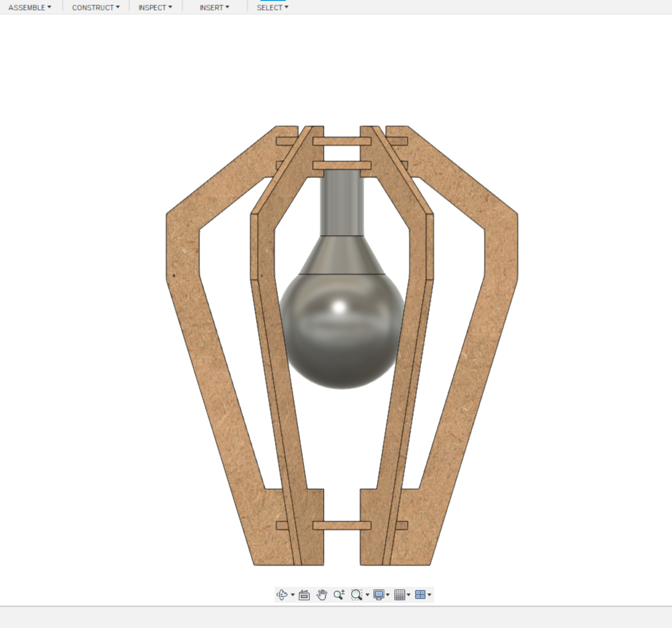
Task: Open the Fit tool dropdown arrow
Action: 367,595
